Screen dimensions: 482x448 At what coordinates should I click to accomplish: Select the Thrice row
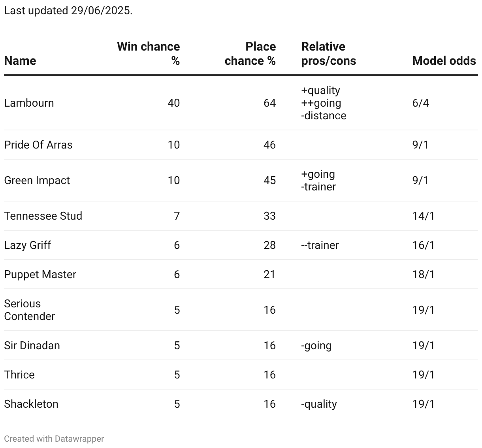point(19,375)
